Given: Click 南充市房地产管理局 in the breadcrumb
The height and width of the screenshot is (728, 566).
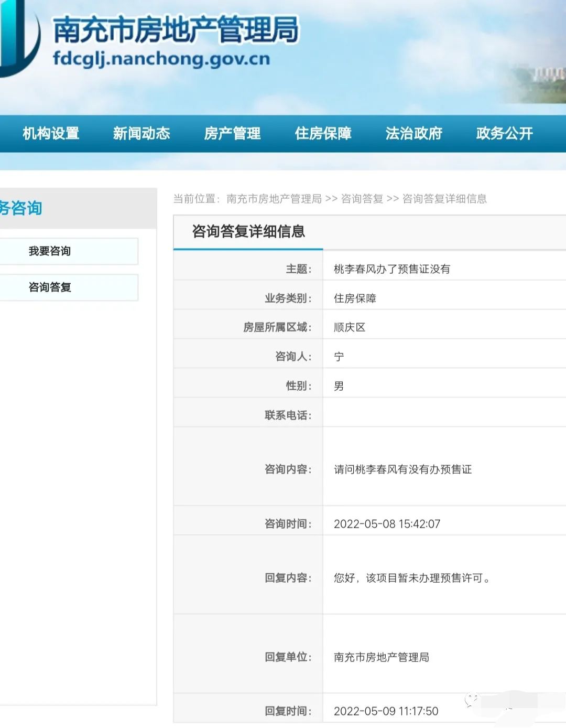Looking at the screenshot, I should [x=274, y=199].
